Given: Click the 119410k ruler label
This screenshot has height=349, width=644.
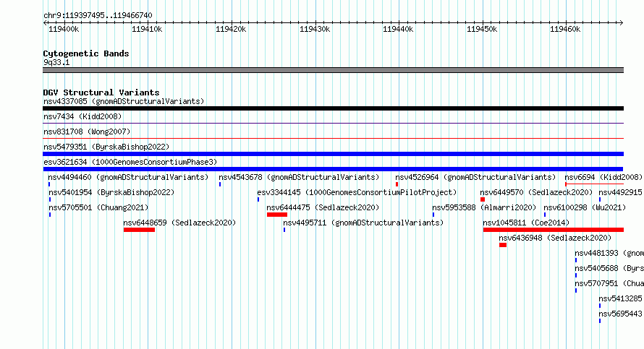Looking at the screenshot, I should point(147,29).
